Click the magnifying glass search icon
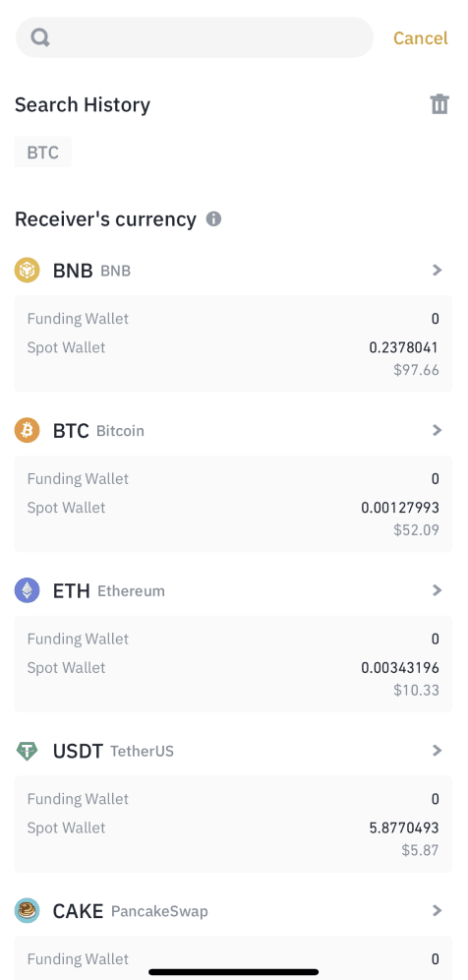Viewport: 468px width, 980px height. [x=40, y=38]
